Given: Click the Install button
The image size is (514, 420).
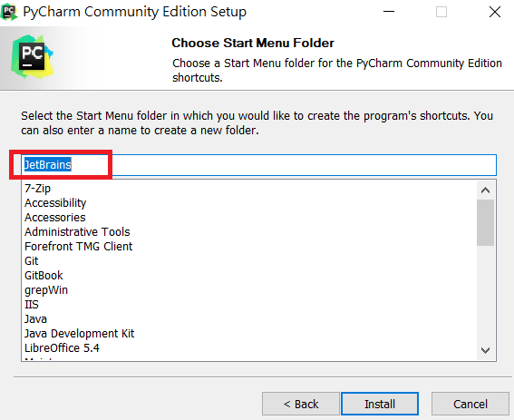Looking at the screenshot, I should (380, 404).
